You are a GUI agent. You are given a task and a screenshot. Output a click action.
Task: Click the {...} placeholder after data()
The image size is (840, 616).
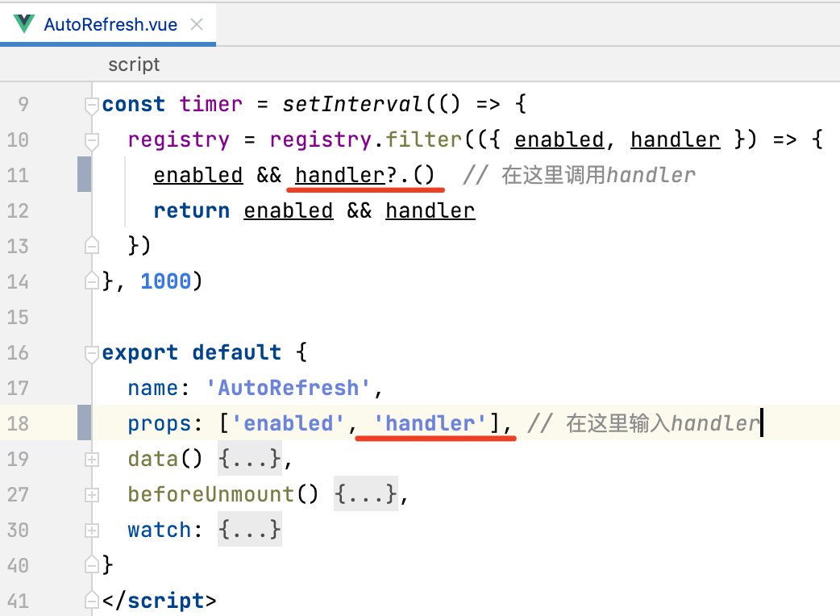click(250, 460)
